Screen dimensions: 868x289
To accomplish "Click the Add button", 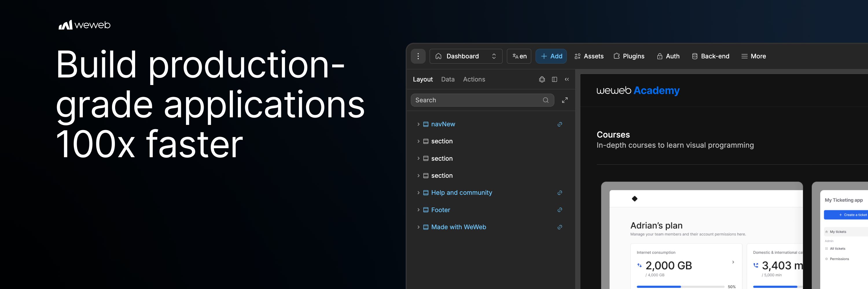I will click(551, 56).
